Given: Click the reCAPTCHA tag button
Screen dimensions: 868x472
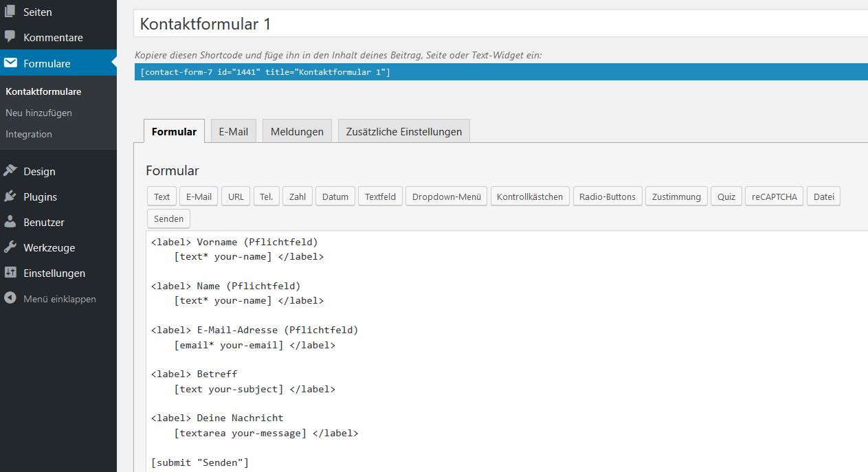Looking at the screenshot, I should point(774,196).
